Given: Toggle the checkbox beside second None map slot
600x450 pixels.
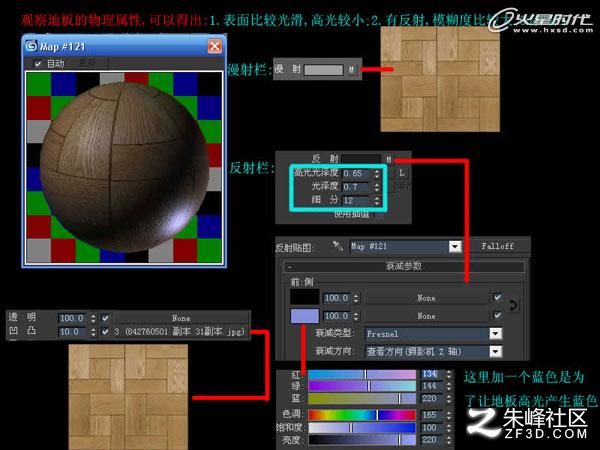Looking at the screenshot, I should click(497, 315).
